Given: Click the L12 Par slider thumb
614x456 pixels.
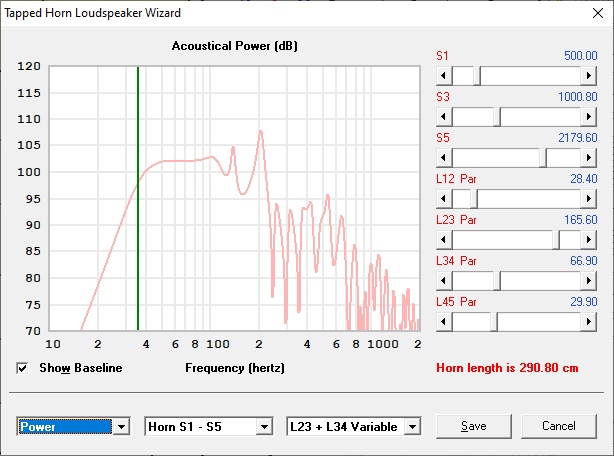Looking at the screenshot, I should [474, 199].
